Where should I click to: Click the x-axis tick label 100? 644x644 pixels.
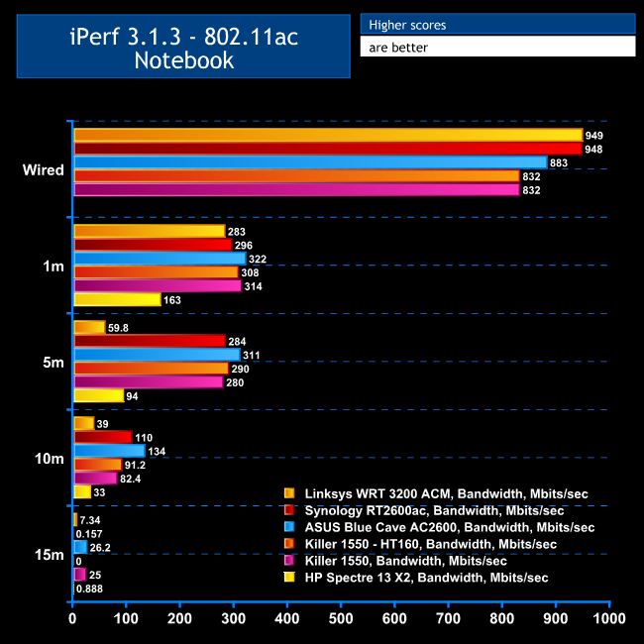pos(126,618)
